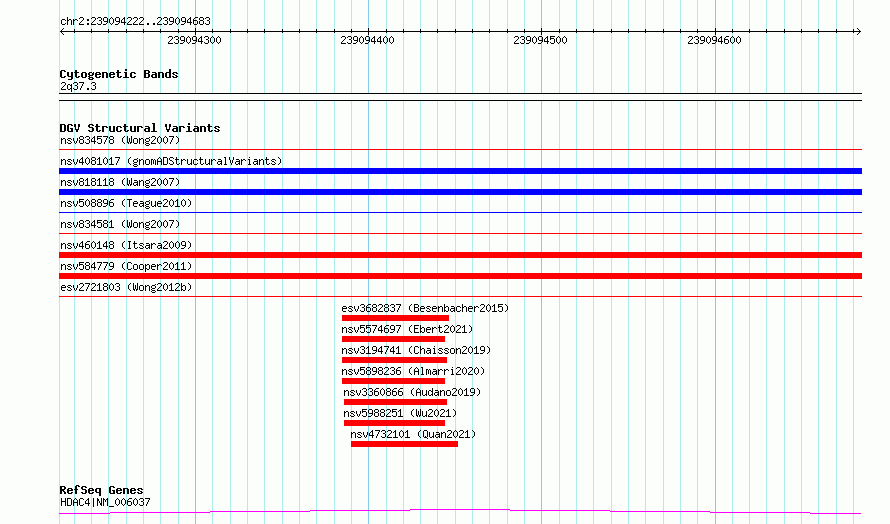Click ruler position 239094400
The width and height of the screenshot is (890, 524).
367,40
